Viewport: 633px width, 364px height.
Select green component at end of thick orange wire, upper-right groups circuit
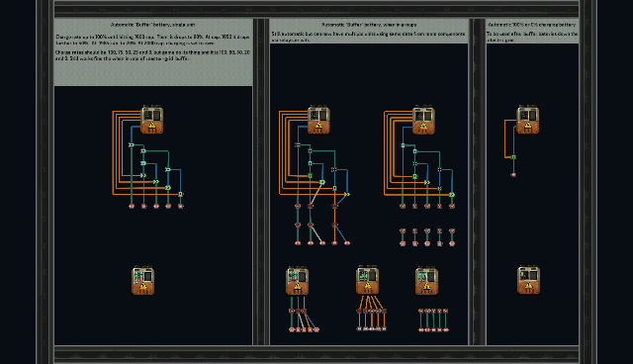click(452, 195)
